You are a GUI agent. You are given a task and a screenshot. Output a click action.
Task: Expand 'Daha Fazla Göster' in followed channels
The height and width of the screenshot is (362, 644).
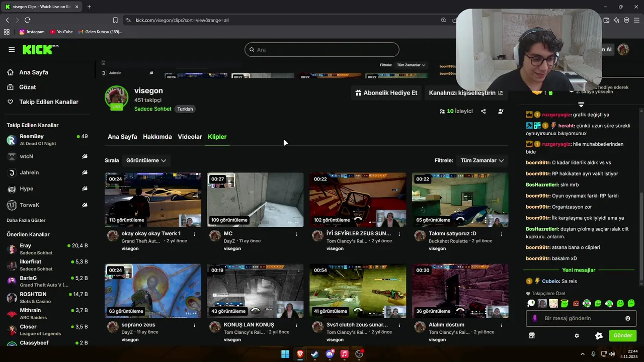(26, 220)
